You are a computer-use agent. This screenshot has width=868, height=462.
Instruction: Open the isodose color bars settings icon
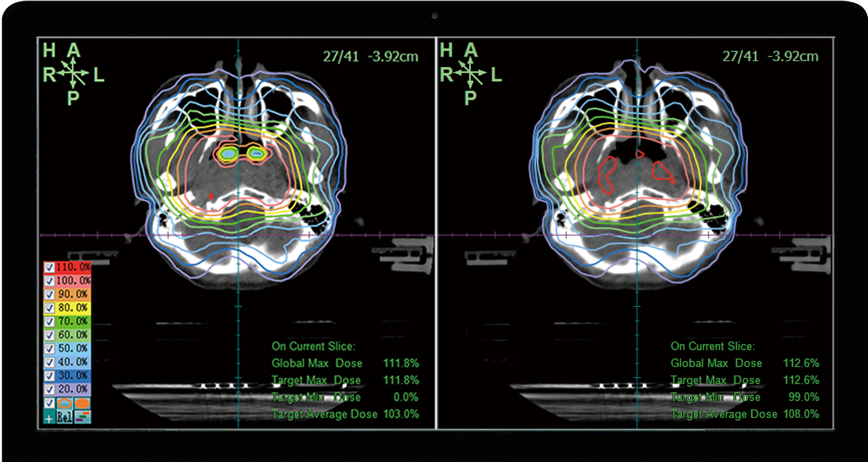[82, 417]
